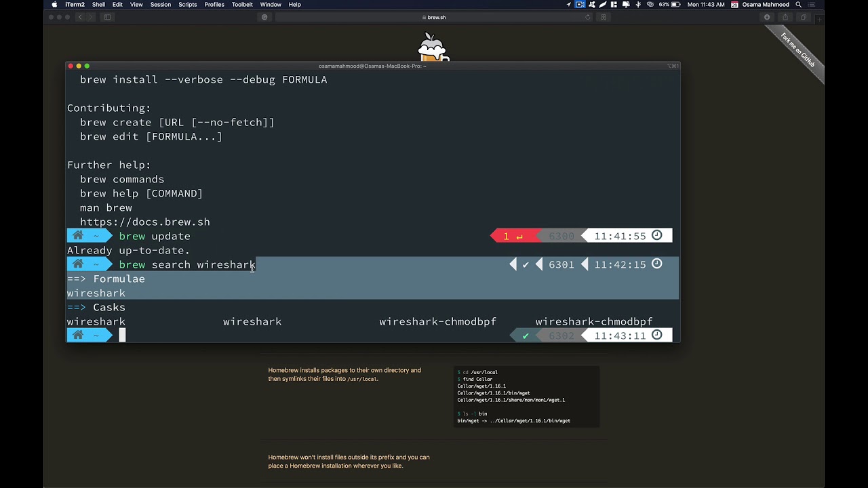868x488 pixels.
Task: Open a new Safari tab
Action: (819, 18)
